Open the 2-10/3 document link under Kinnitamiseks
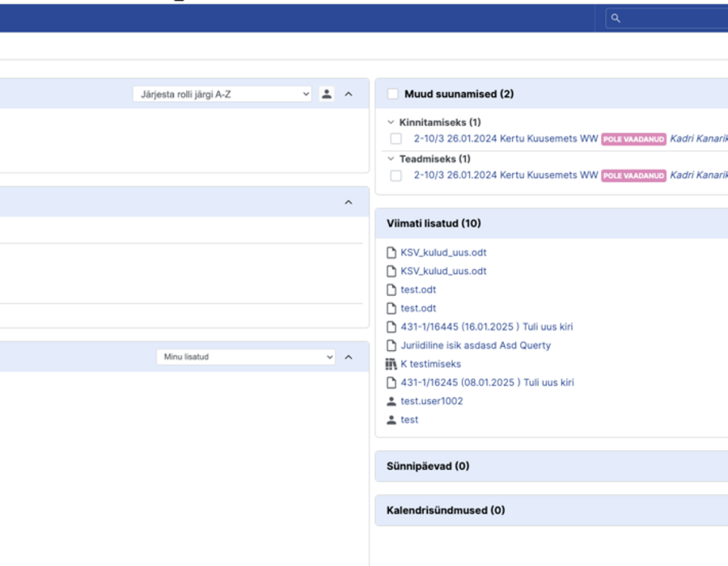The image size is (728, 566). tap(506, 139)
